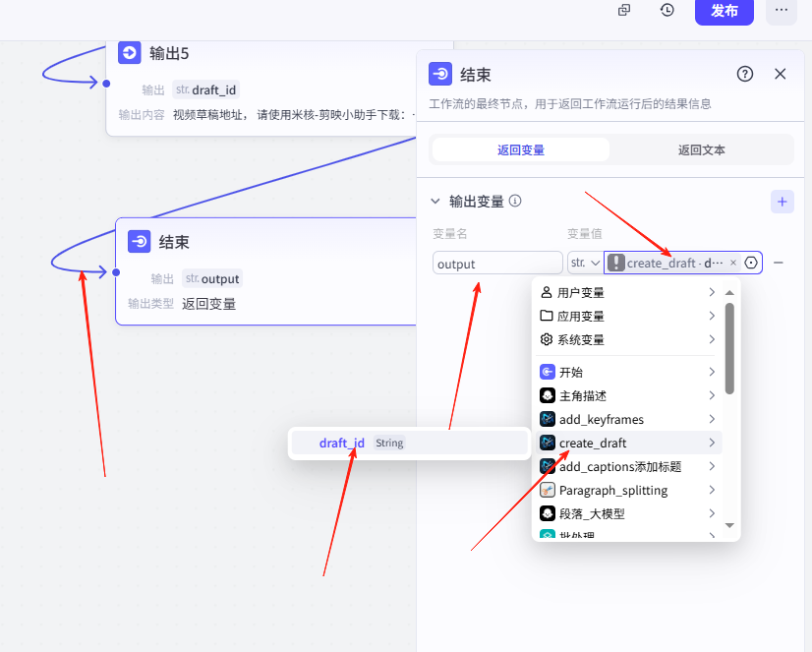Open help for the 结束 node

[x=745, y=74]
